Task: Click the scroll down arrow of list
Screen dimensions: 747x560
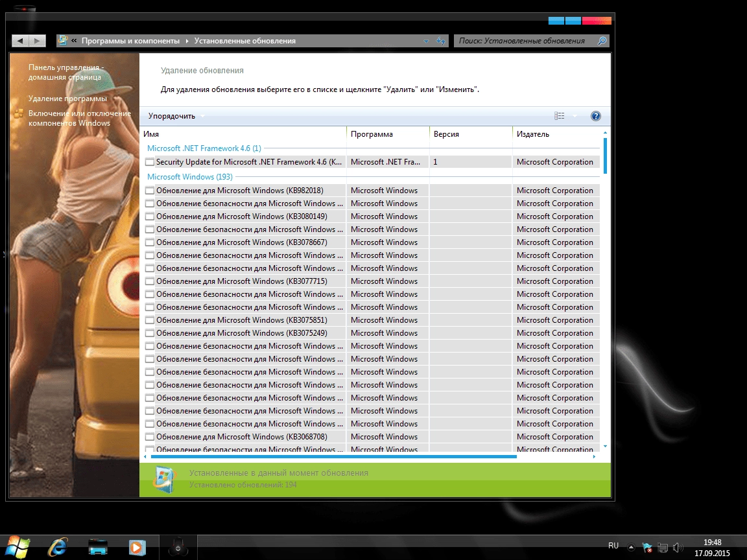Action: 606,447
